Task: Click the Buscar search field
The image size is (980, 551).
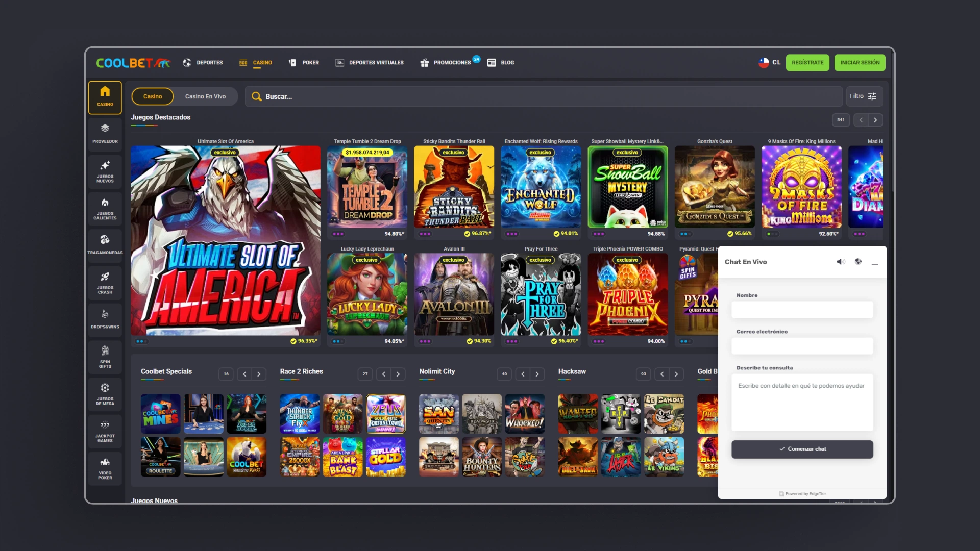Action: point(544,96)
